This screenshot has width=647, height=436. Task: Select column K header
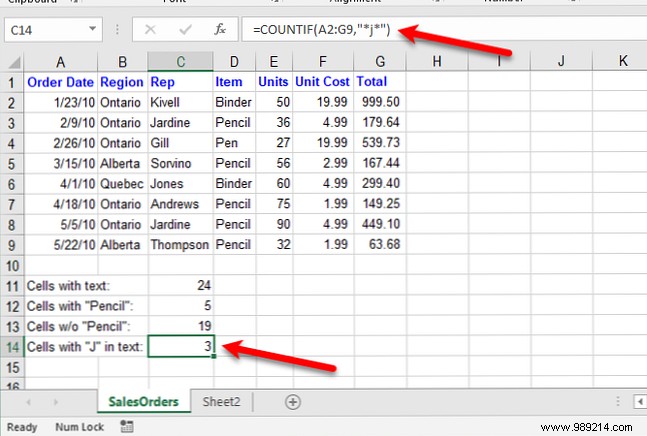[620, 62]
